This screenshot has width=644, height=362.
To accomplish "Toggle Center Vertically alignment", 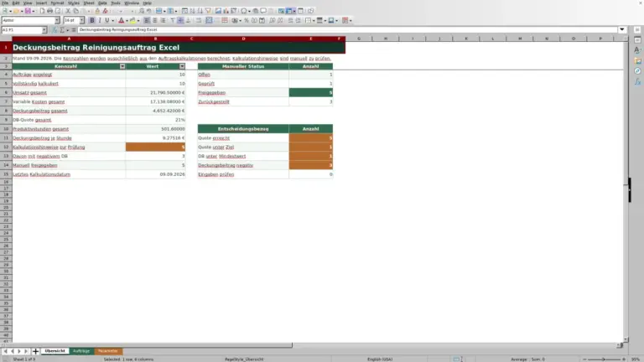I will (180, 20).
